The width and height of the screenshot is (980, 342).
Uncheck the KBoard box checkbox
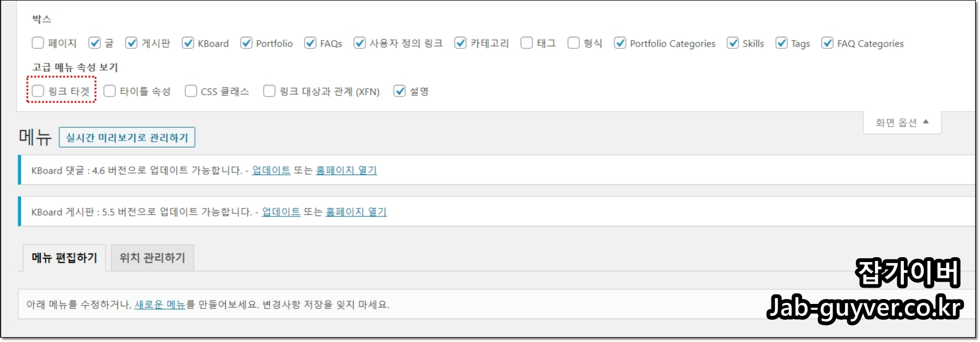tap(188, 42)
